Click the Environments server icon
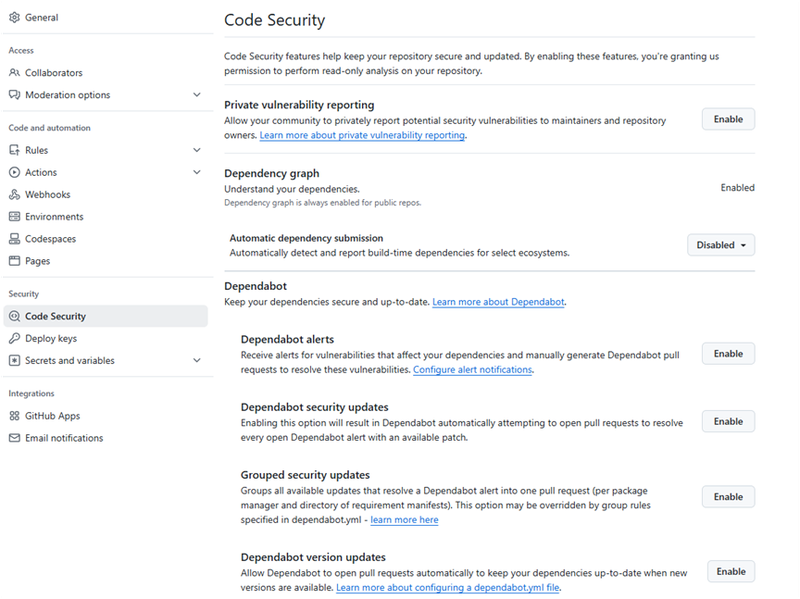Viewport: 800px width, 599px height. (15, 217)
